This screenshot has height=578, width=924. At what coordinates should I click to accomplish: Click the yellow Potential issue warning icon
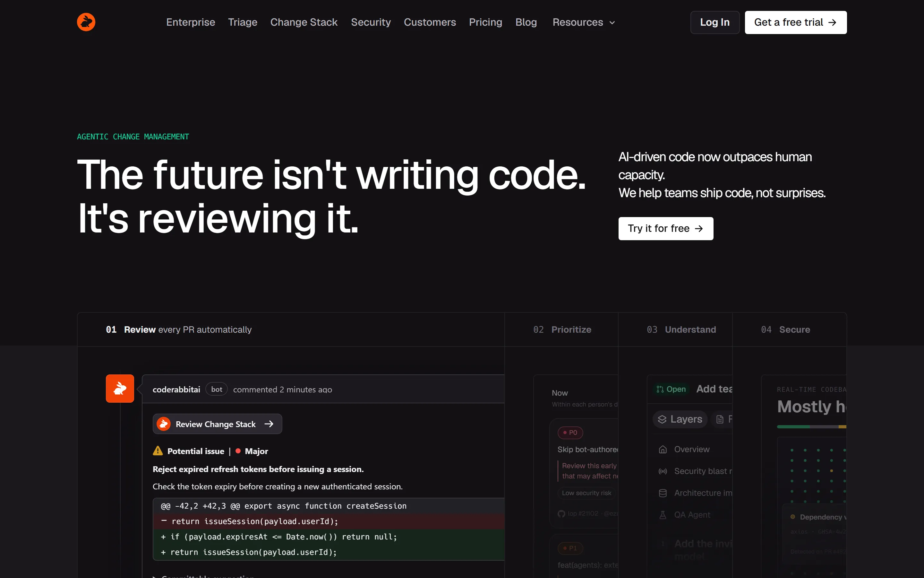158,451
